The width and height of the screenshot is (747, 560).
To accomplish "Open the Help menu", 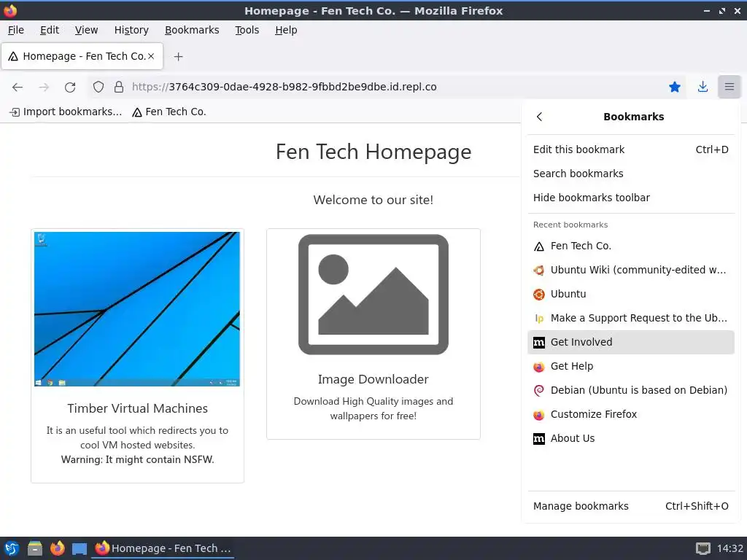I will pyautogui.click(x=286, y=30).
